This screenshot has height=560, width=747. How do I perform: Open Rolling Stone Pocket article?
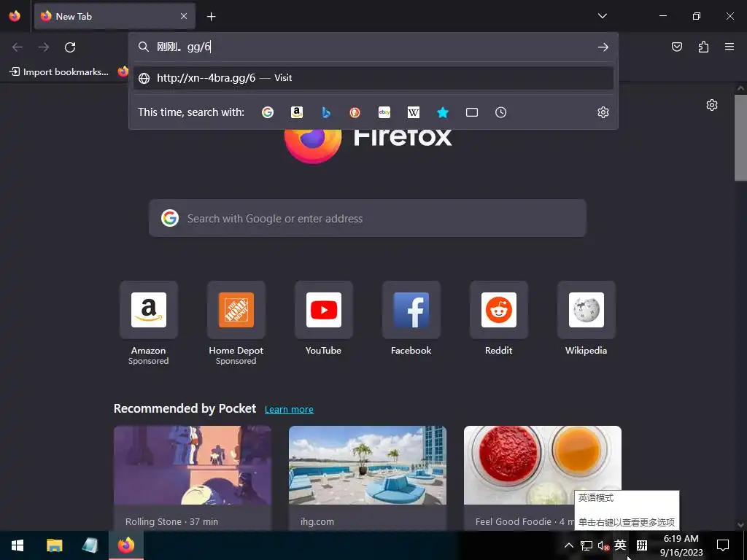pyautogui.click(x=193, y=478)
